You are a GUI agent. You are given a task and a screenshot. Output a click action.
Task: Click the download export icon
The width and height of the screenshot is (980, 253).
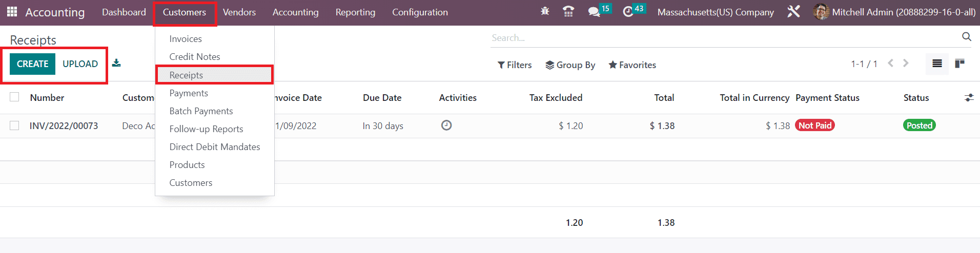click(x=116, y=63)
